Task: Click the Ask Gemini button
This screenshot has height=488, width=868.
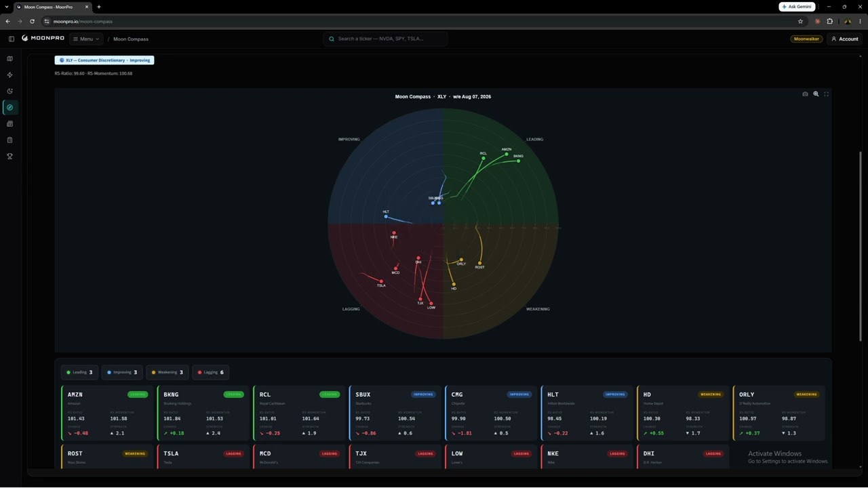Action: pyautogui.click(x=797, y=7)
